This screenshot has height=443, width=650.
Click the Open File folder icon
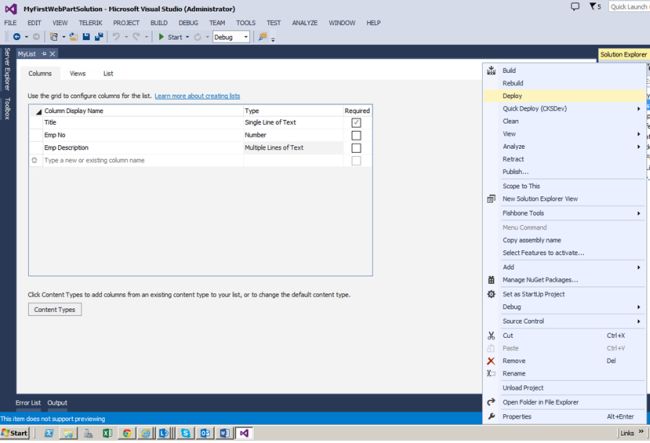pyautogui.click(x=73, y=37)
